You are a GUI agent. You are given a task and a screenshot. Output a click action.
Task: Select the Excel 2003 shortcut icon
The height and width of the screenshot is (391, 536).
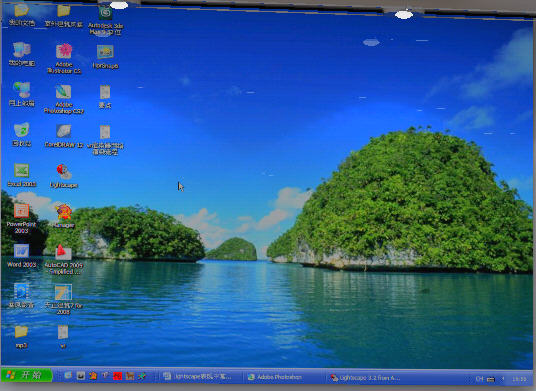pos(22,175)
